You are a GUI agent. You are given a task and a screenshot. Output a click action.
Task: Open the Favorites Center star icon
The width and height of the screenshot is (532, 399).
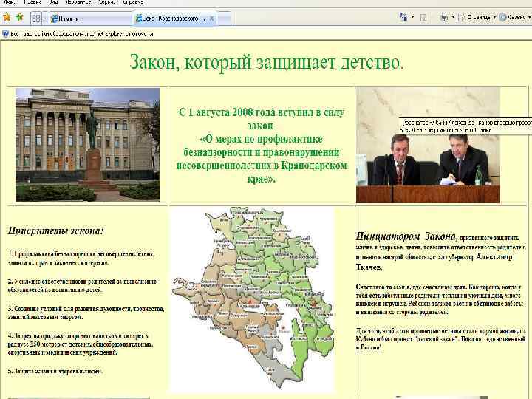[x=7, y=16]
